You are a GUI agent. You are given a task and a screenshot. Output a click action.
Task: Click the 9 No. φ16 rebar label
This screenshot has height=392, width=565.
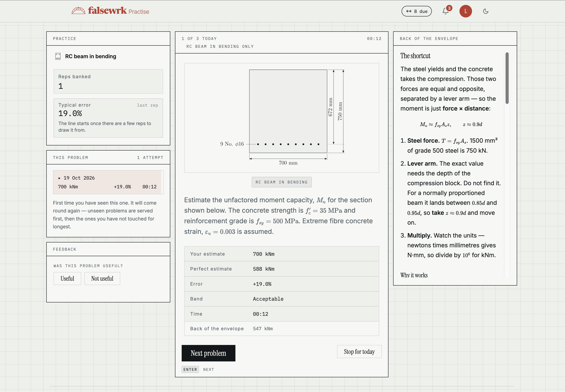[232, 144]
